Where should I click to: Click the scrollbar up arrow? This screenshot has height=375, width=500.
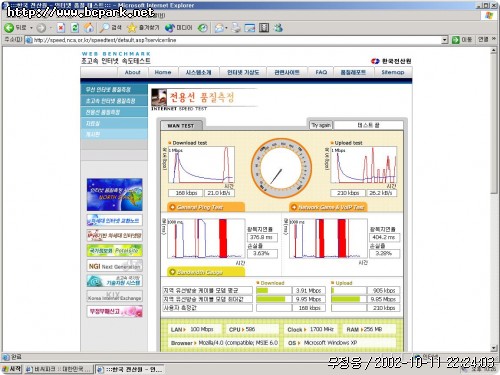(494, 51)
